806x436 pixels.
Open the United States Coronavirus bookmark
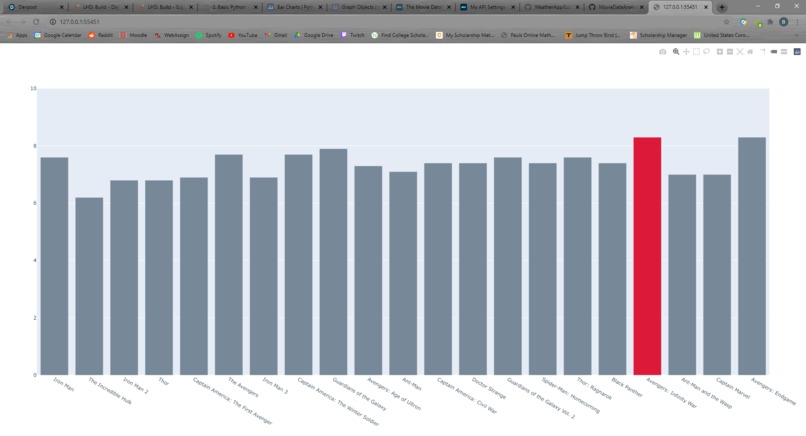[x=721, y=35]
